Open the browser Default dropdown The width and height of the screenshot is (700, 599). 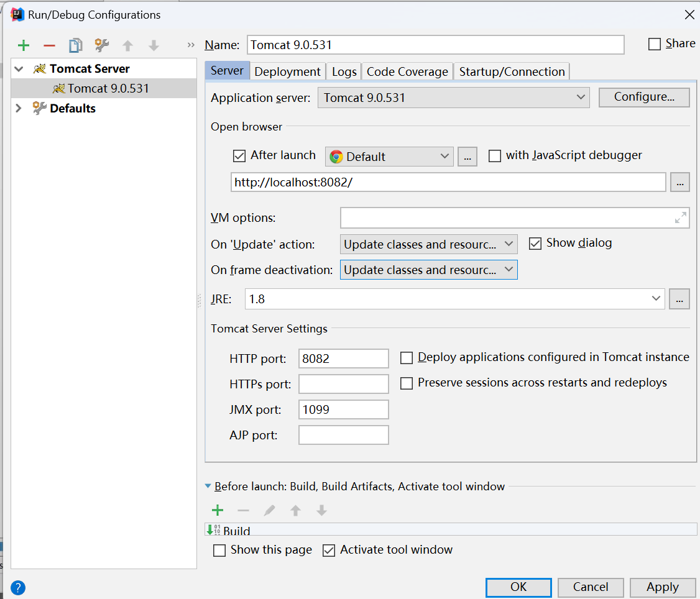(x=389, y=157)
